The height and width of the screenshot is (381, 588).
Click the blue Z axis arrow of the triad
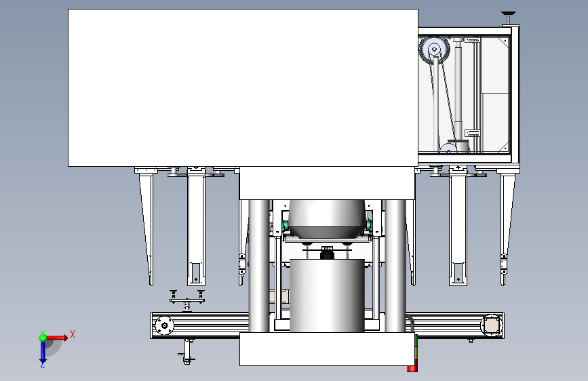tap(43, 353)
